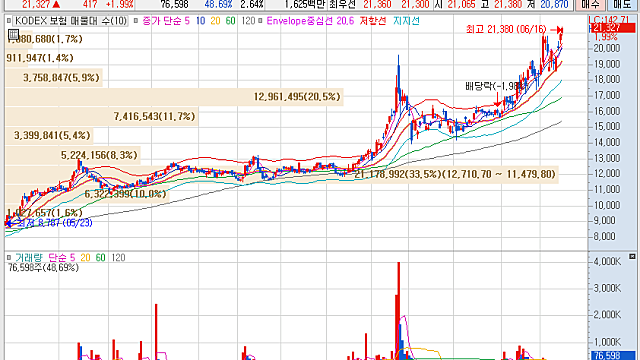Image resolution: width=640 pixels, height=360 pixels.
Task: Click the 최우선 label in header
Action: coord(342,4)
